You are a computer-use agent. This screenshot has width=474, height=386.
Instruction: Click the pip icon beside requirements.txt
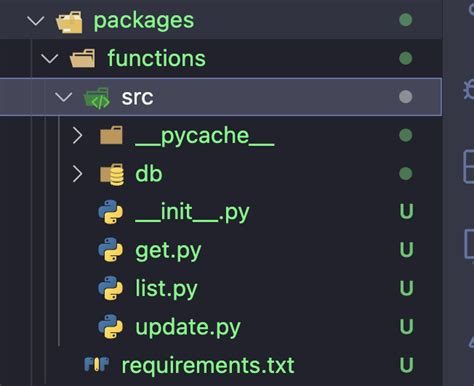click(97, 364)
